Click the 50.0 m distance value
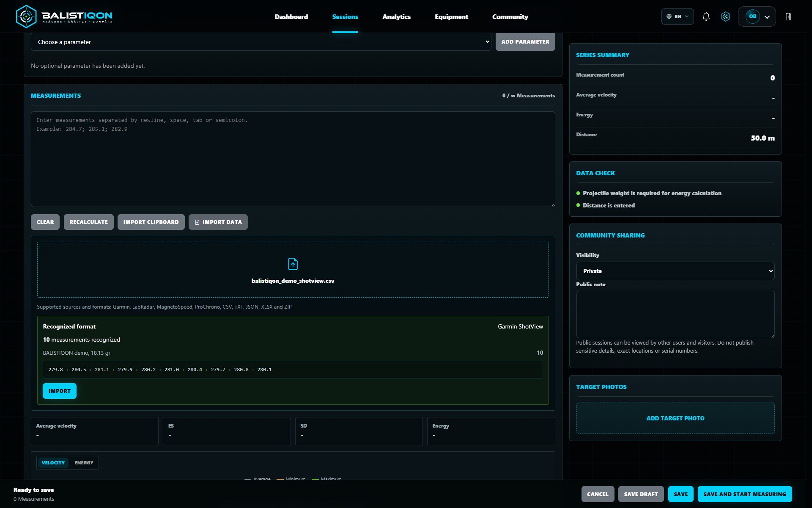Viewport: 812px width, 508px height. pos(763,138)
